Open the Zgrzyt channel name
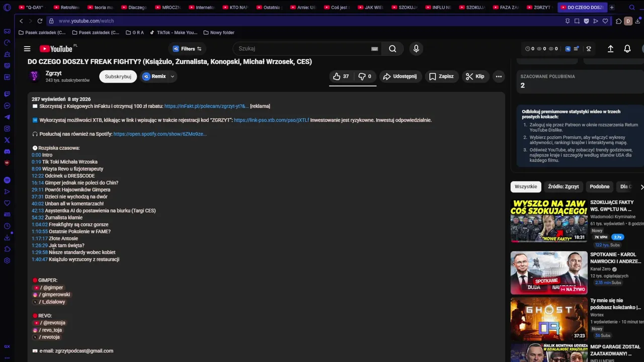Screen dimensions: 644x362 tap(53, 73)
